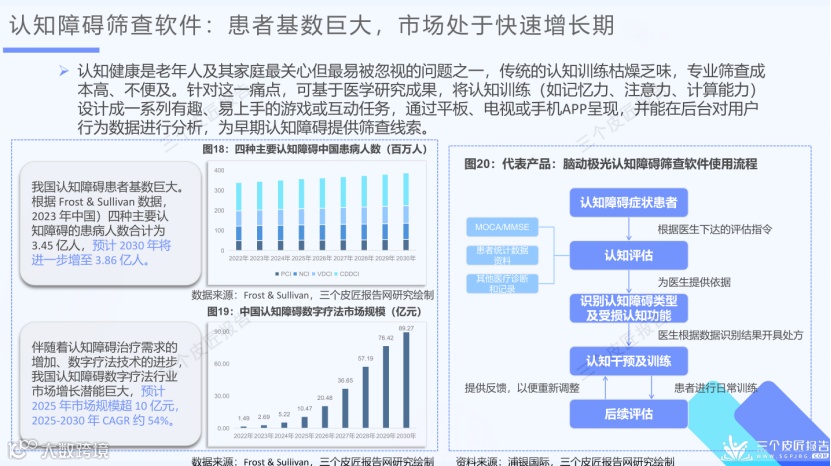831x466 pixels.
Task: Click the 我国认知障碍患者基数巨大 text box
Action: click(x=110, y=223)
